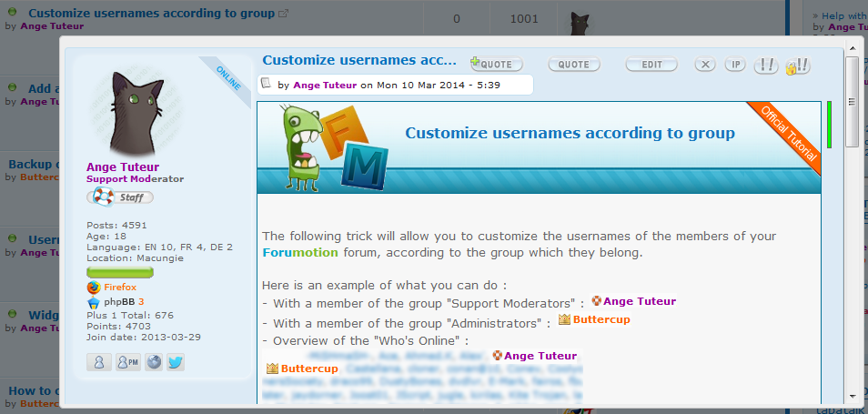
Task: Open the popup title 'Customize usernames acc...' link
Action: [359, 60]
